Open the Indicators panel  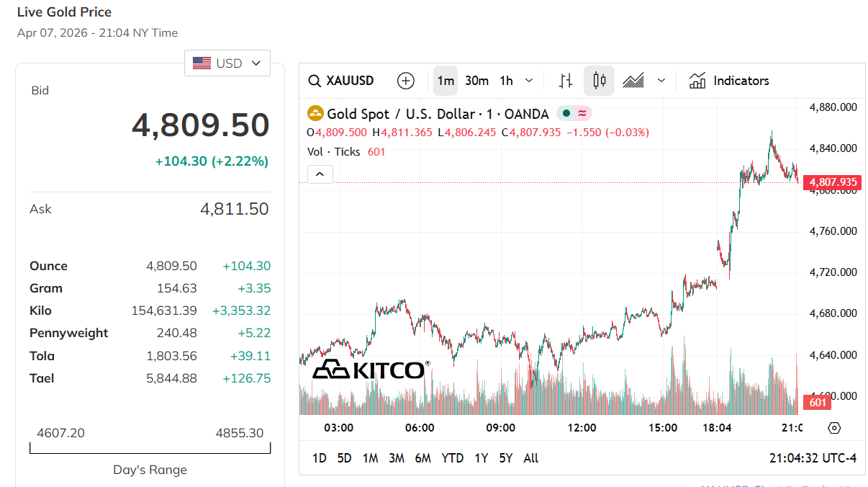coord(729,81)
